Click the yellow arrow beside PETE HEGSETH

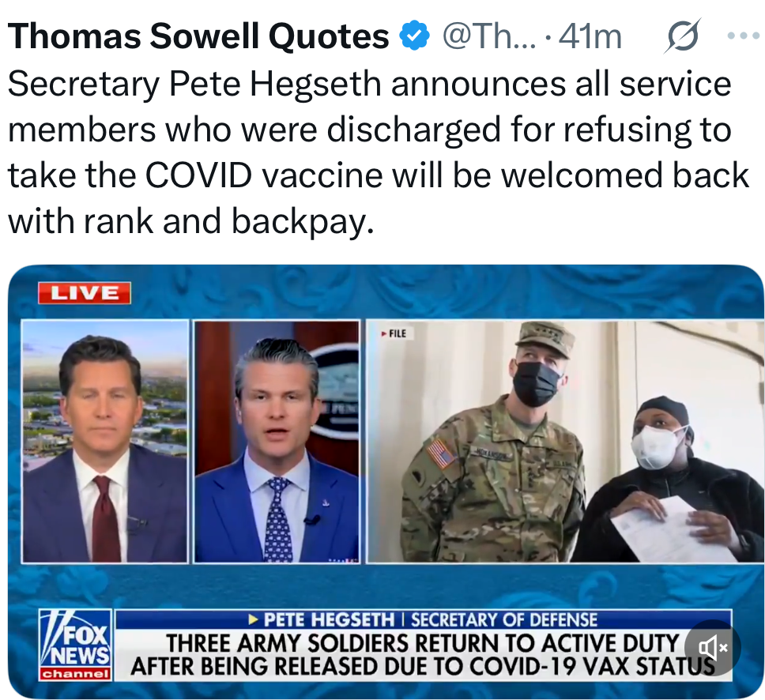(x=253, y=620)
